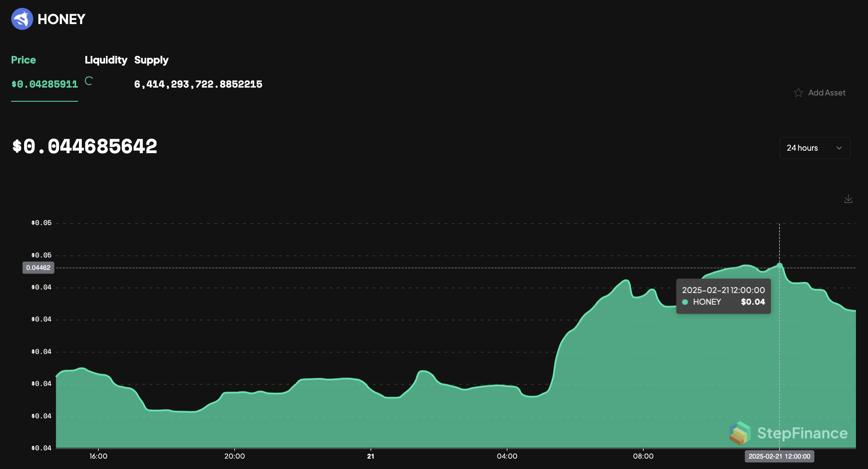Click the green HONEY legend dot

685,302
